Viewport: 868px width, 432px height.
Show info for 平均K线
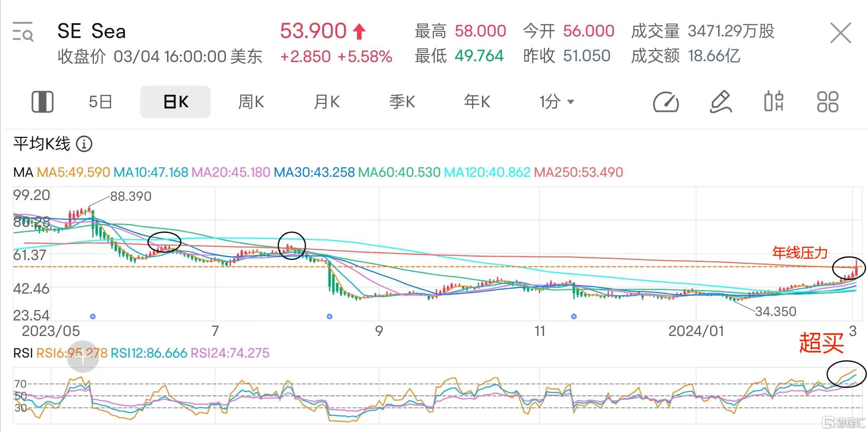(84, 144)
